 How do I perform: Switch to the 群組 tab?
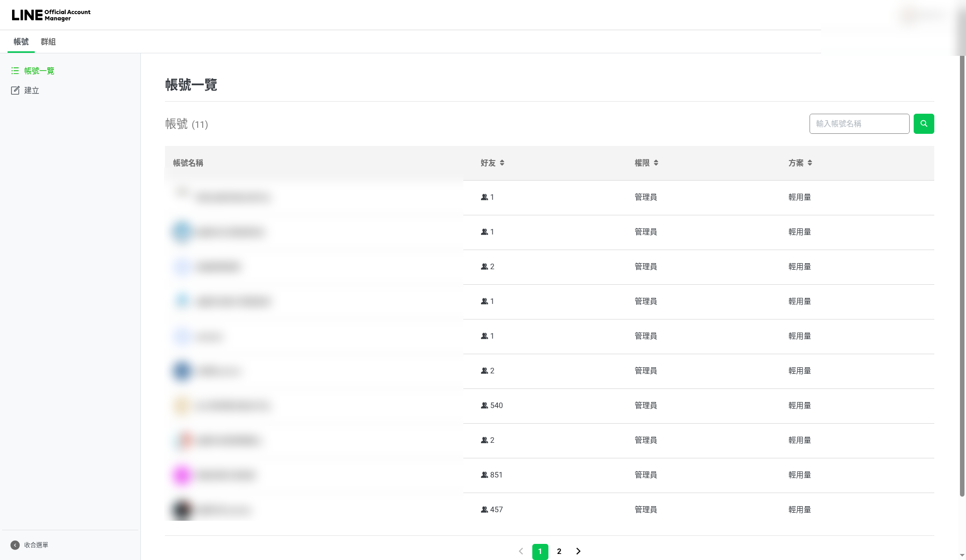pos(48,42)
